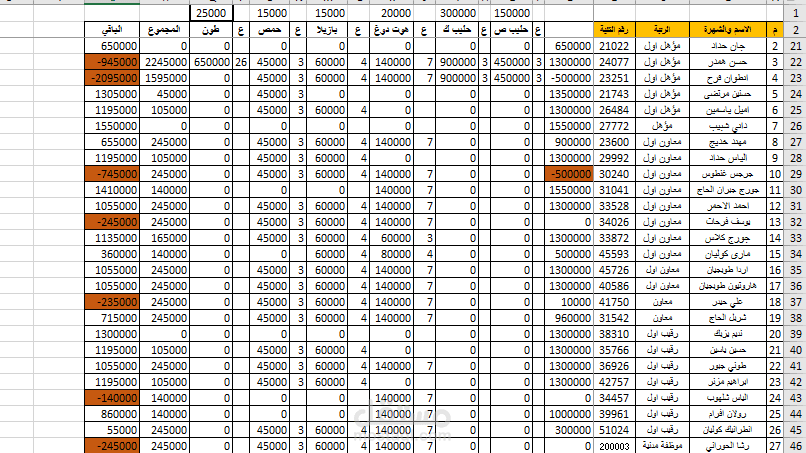Click the cell with ID 45593

pos(614,254)
